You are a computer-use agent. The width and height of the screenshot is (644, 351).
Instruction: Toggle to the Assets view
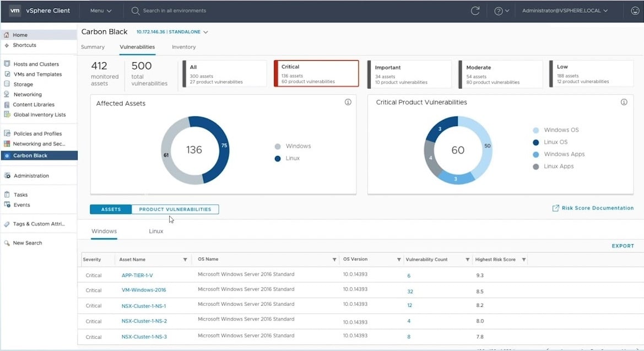[111, 209]
